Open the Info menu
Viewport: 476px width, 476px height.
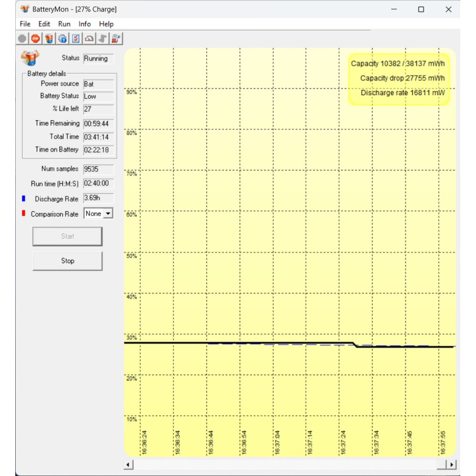[85, 24]
